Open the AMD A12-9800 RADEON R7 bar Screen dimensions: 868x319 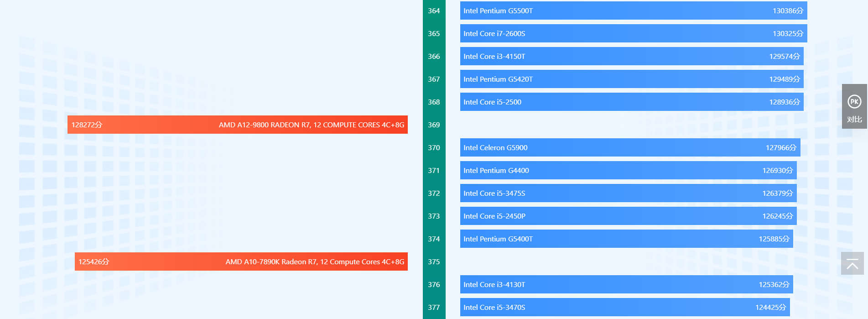(238, 125)
